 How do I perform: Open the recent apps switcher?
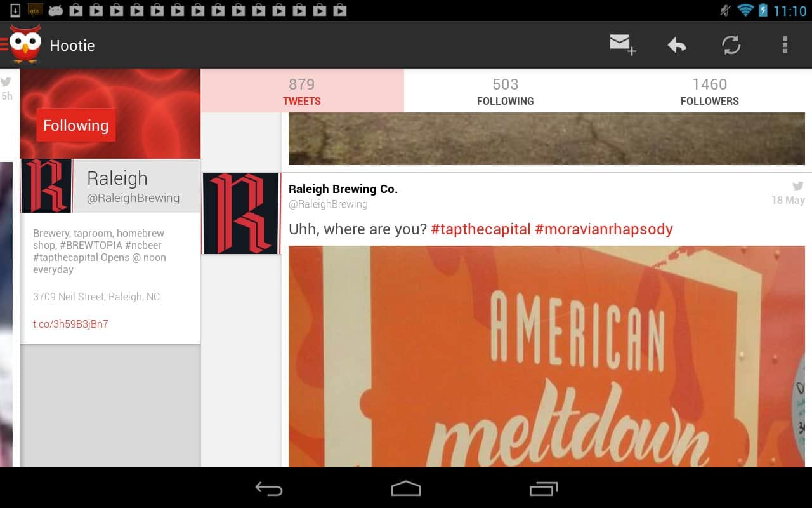pyautogui.click(x=543, y=488)
